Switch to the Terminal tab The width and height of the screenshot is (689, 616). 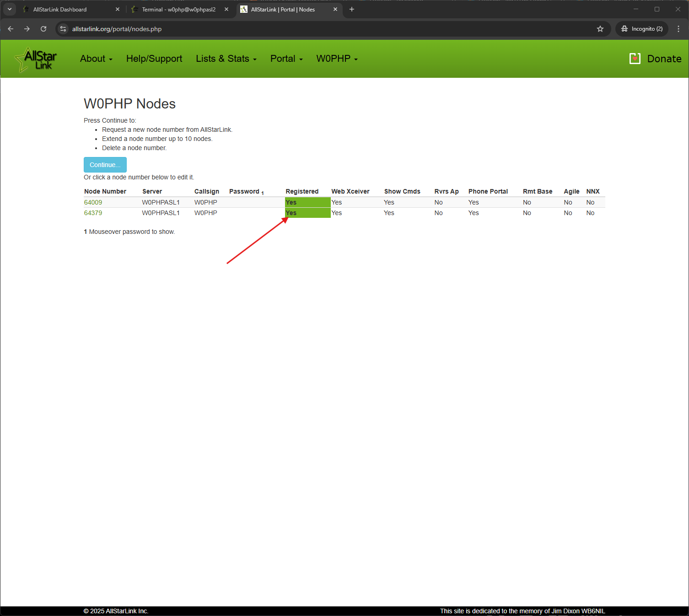(x=178, y=9)
